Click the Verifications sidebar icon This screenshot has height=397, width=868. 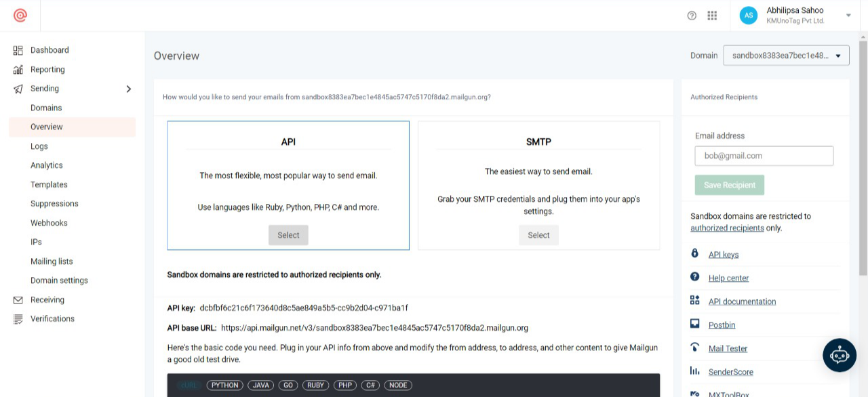(18, 318)
